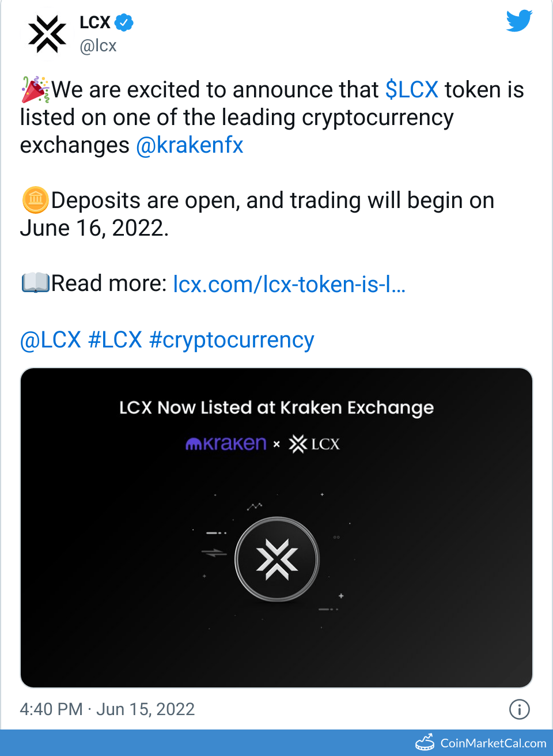Open the @krakenfx mention link
The width and height of the screenshot is (553, 756).
[x=190, y=145]
